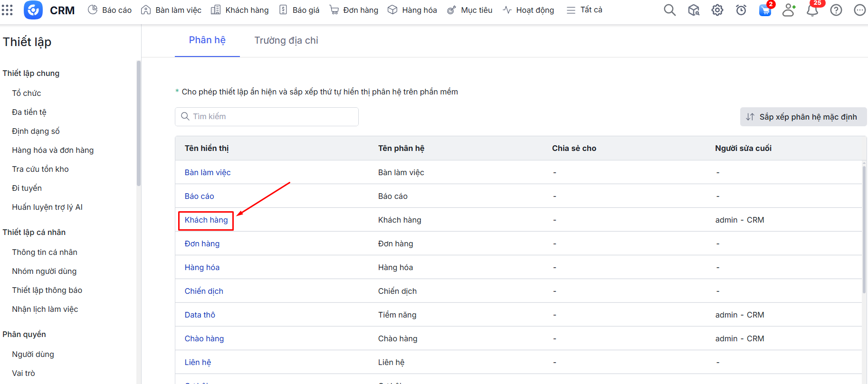Viewport: 868px width, 384px height.
Task: Expand the Tất cả modules menu
Action: [584, 10]
